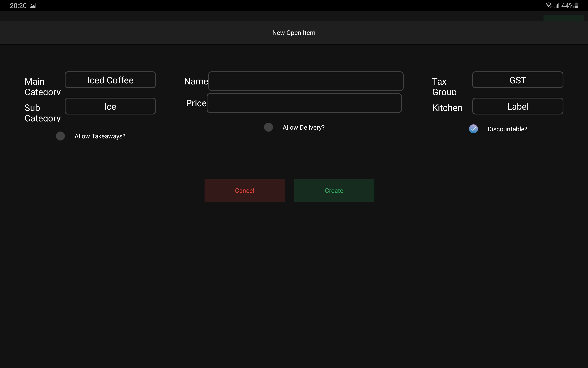Tap the cellular signal strength icon
The height and width of the screenshot is (368, 588).
click(557, 5)
